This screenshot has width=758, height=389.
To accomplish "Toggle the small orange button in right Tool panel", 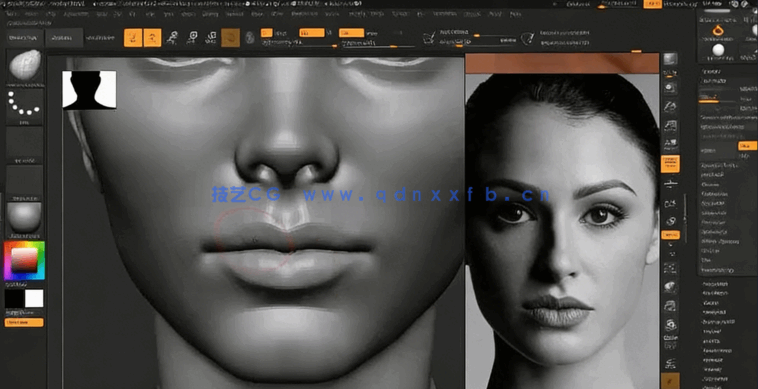I will click(747, 145).
